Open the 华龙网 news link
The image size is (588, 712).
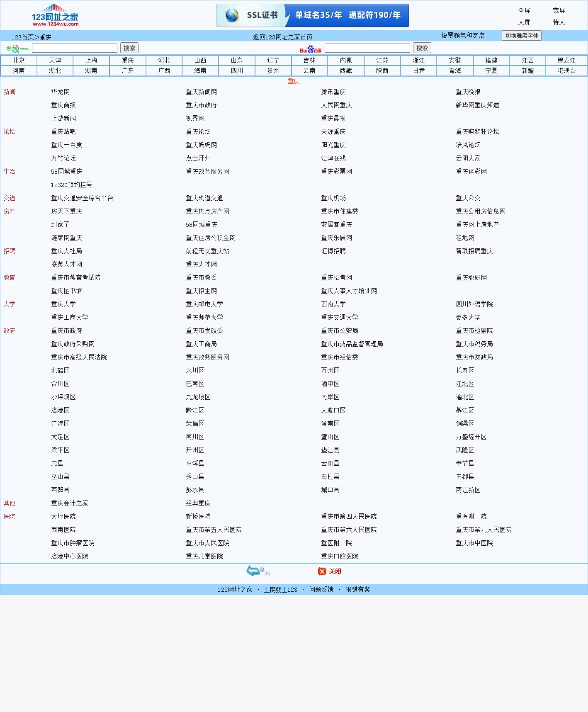[61, 92]
